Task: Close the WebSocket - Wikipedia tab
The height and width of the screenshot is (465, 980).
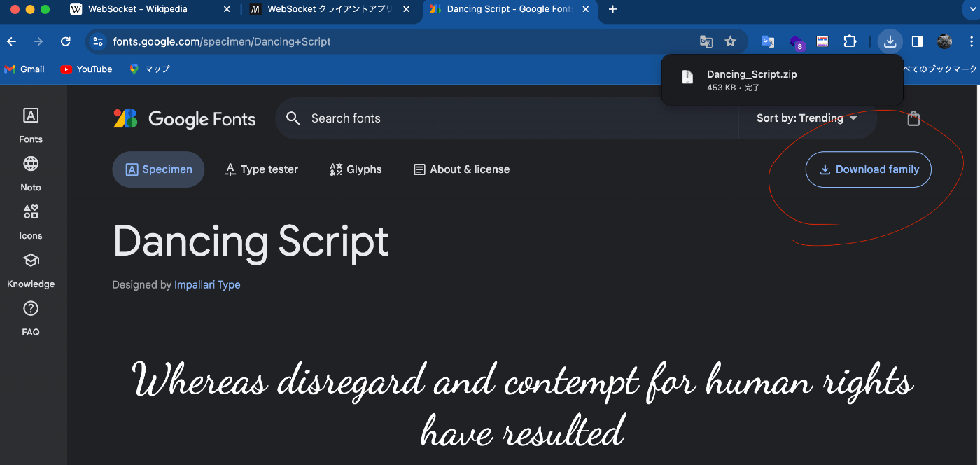Action: (226, 9)
